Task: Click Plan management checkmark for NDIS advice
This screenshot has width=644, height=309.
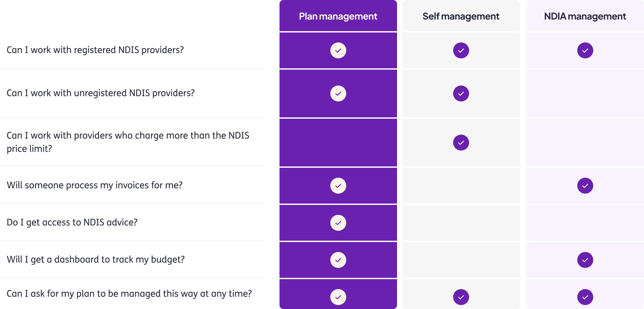Action: click(x=338, y=223)
